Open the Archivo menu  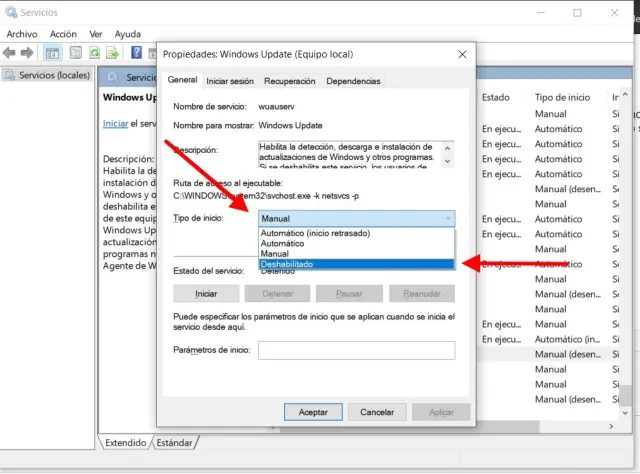[22, 34]
